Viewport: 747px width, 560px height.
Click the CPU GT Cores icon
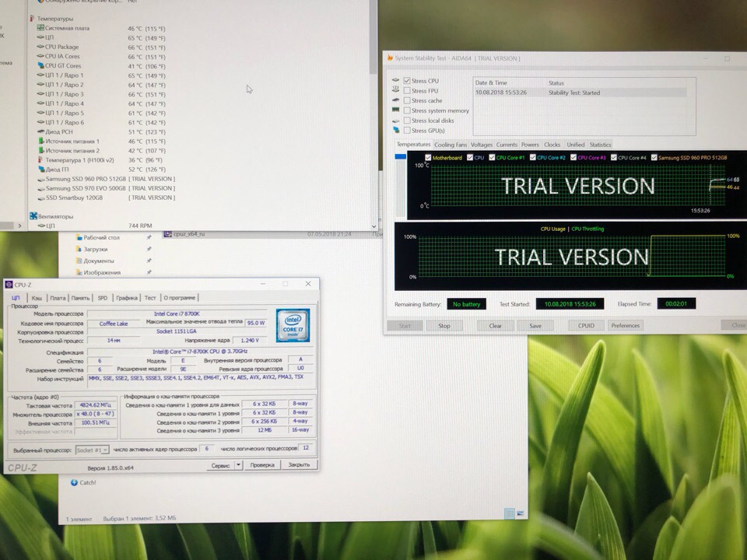tap(40, 65)
